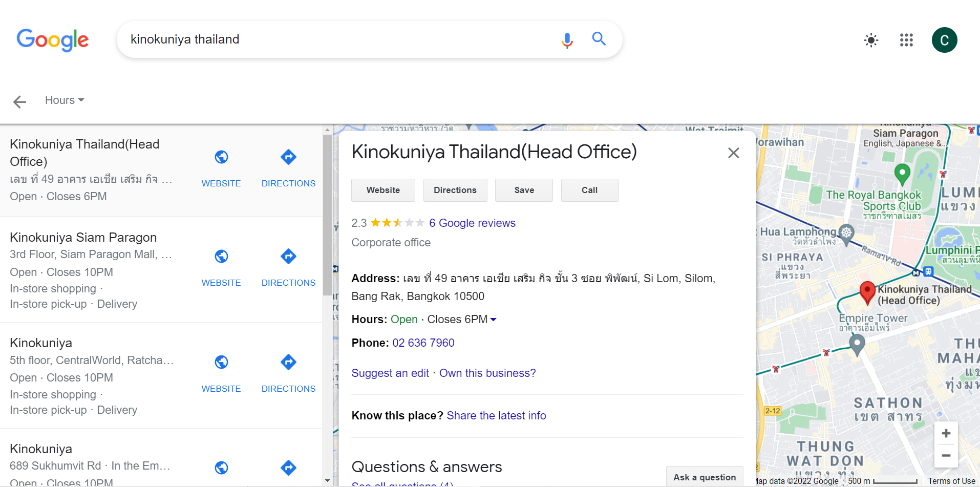This screenshot has height=487, width=980.
Task: Click the Google logo
Action: [53, 40]
